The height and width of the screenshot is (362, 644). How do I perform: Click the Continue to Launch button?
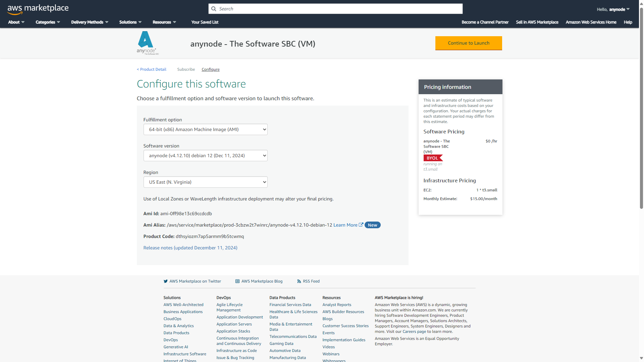(x=468, y=43)
